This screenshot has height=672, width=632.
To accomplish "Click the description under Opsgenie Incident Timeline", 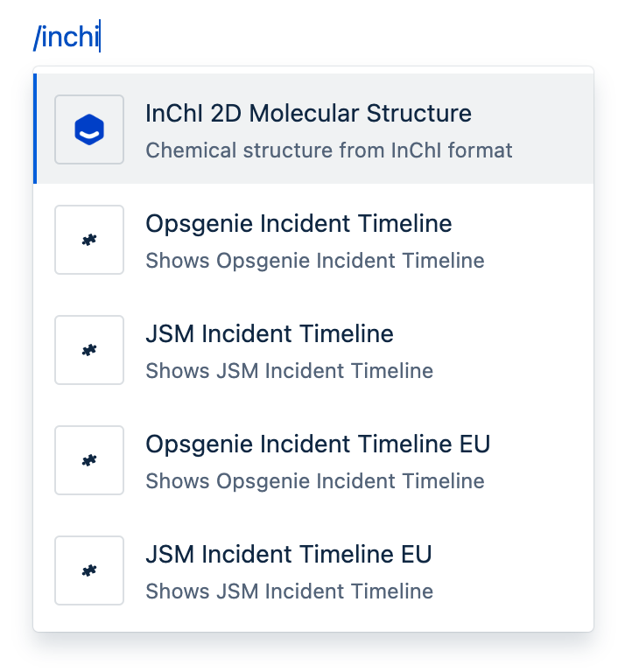I will 315,261.
